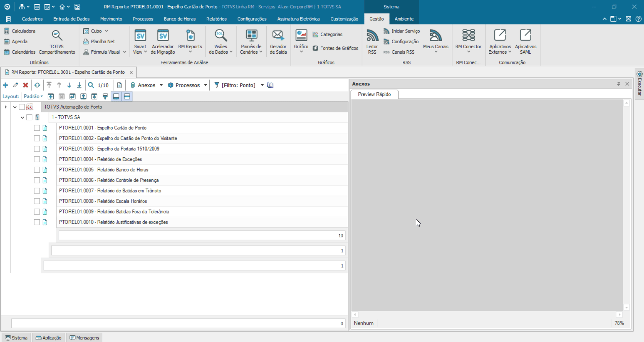Open the Cadastros menu
Viewport: 644px width, 342px height.
pyautogui.click(x=32, y=19)
